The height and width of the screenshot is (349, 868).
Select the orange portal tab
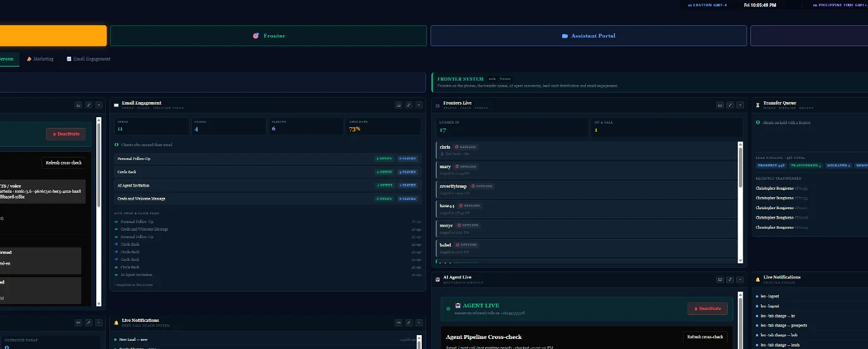[53, 36]
